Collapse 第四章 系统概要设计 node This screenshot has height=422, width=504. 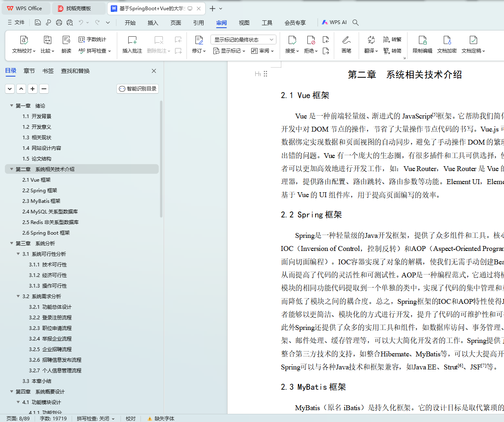11,391
